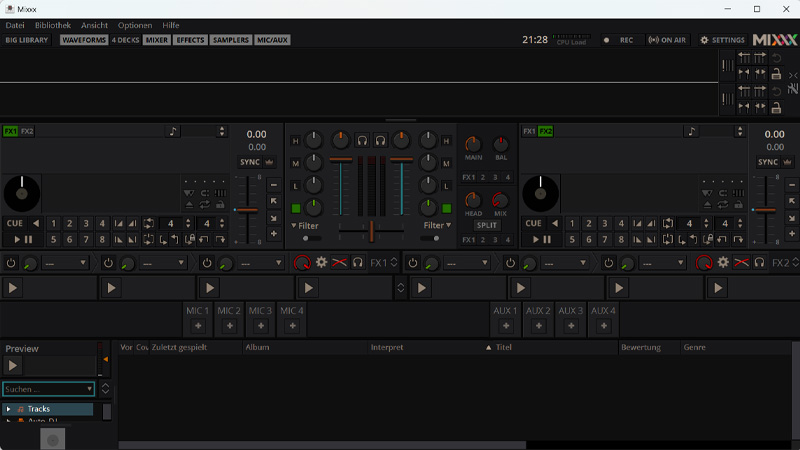
Task: Open the Optionen menu
Action: coord(135,25)
